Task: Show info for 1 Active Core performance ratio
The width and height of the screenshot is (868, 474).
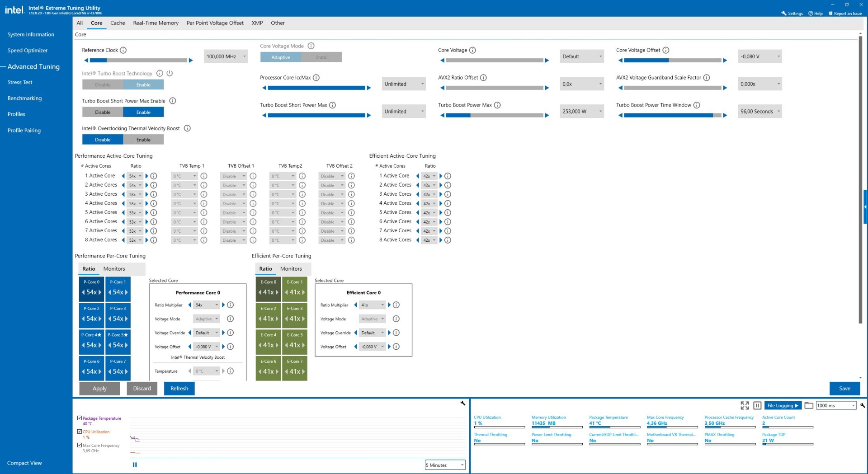Action: [x=154, y=176]
